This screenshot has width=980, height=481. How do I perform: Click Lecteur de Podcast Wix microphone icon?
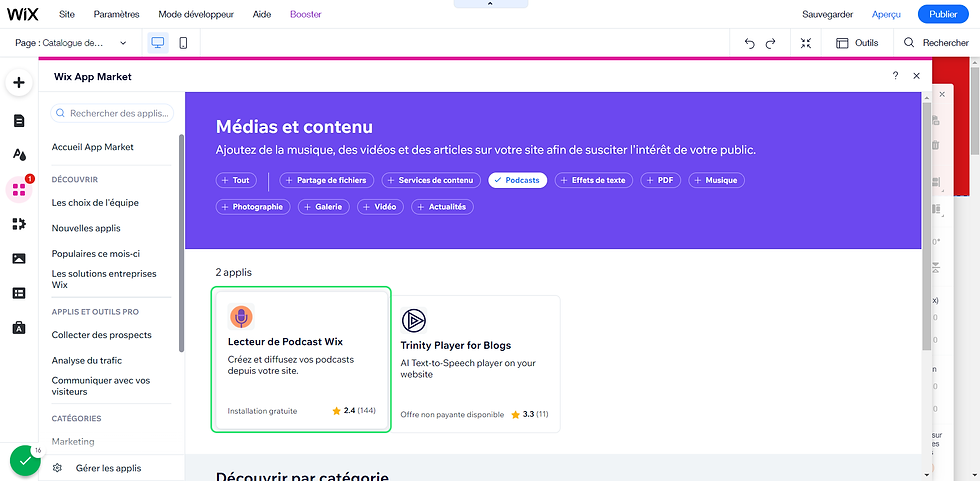pos(241,317)
